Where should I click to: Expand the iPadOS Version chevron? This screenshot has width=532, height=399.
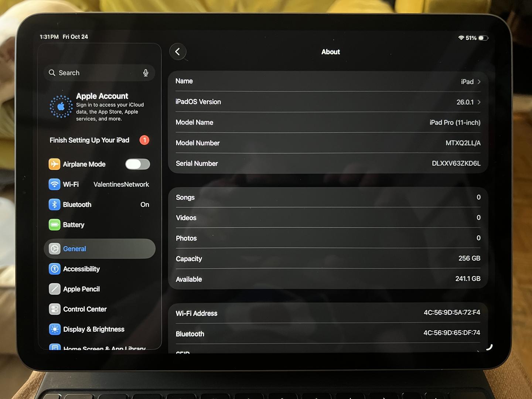(x=479, y=102)
